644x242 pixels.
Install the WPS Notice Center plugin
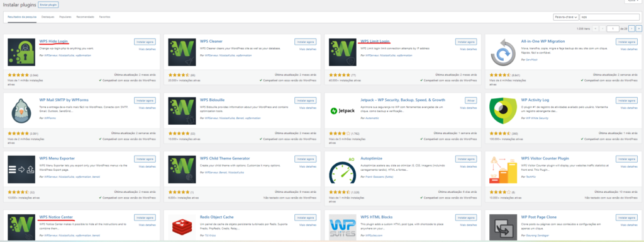click(145, 217)
